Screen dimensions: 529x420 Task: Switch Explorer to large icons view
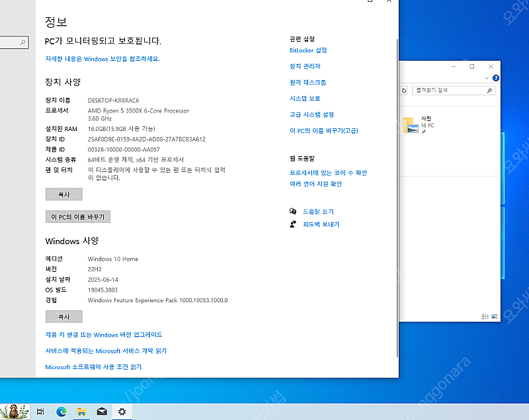[494, 316]
